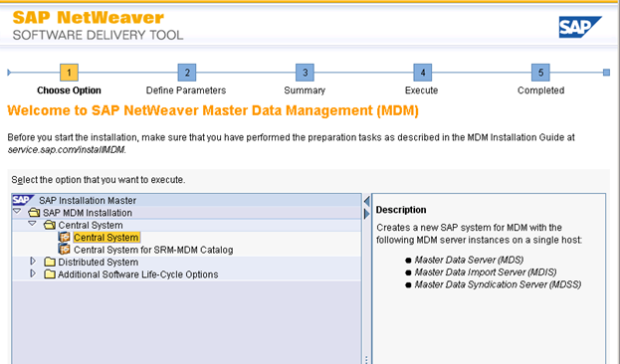Click the Distributed System folder icon
This screenshot has width=620, height=364.
(50, 262)
